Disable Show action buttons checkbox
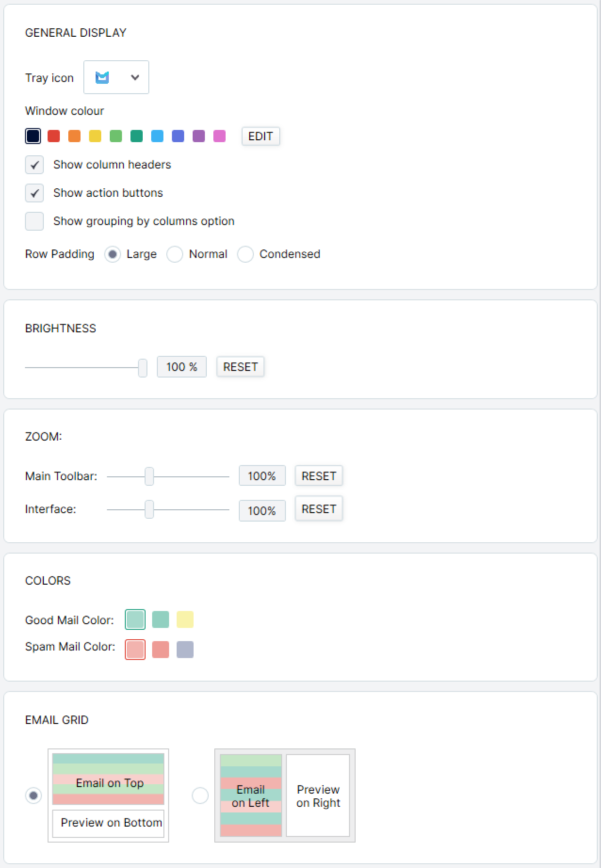 tap(34, 193)
